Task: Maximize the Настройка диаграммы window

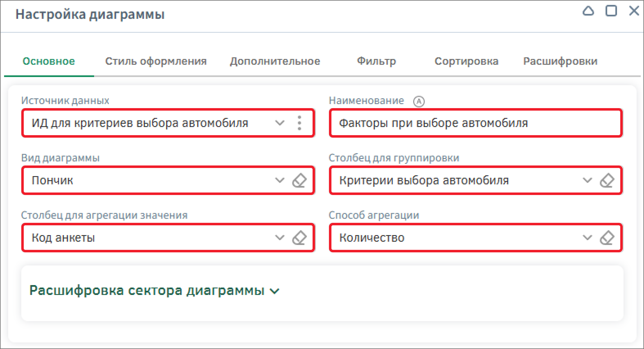Action: (611, 11)
